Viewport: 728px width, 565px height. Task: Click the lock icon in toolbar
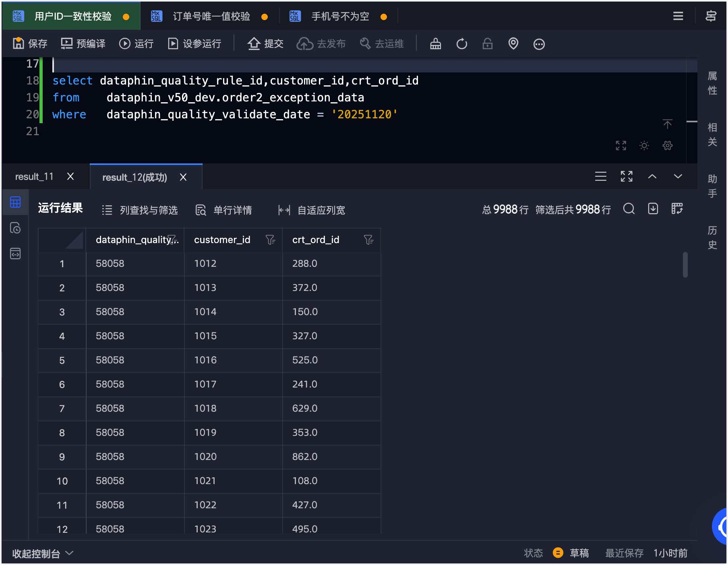(x=488, y=43)
